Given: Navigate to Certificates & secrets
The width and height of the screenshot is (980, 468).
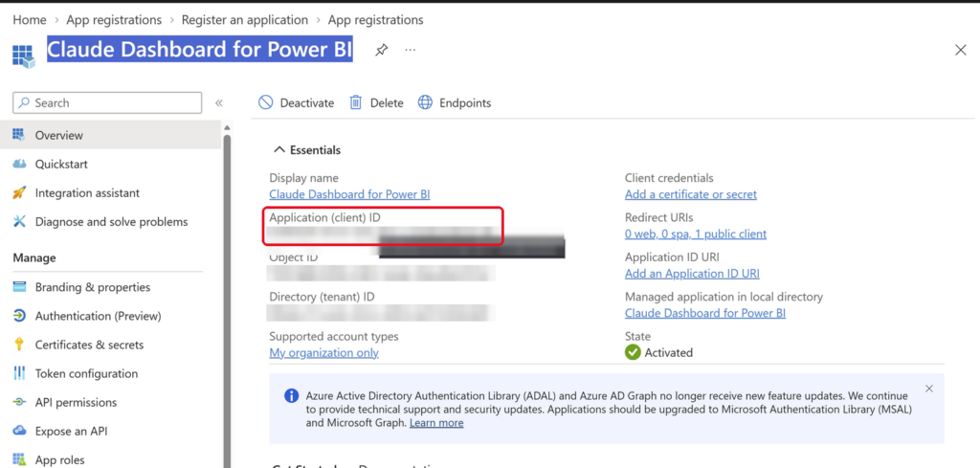Looking at the screenshot, I should coord(89,345).
